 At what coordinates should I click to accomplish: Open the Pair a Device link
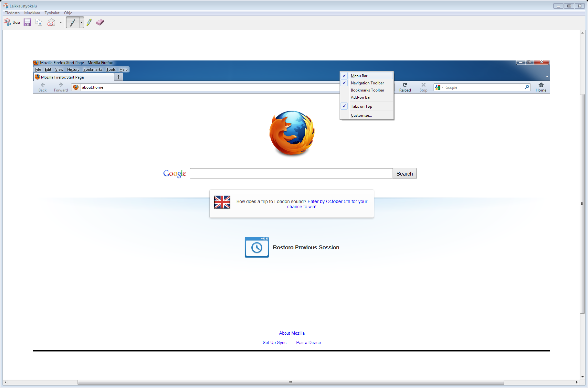click(x=309, y=342)
